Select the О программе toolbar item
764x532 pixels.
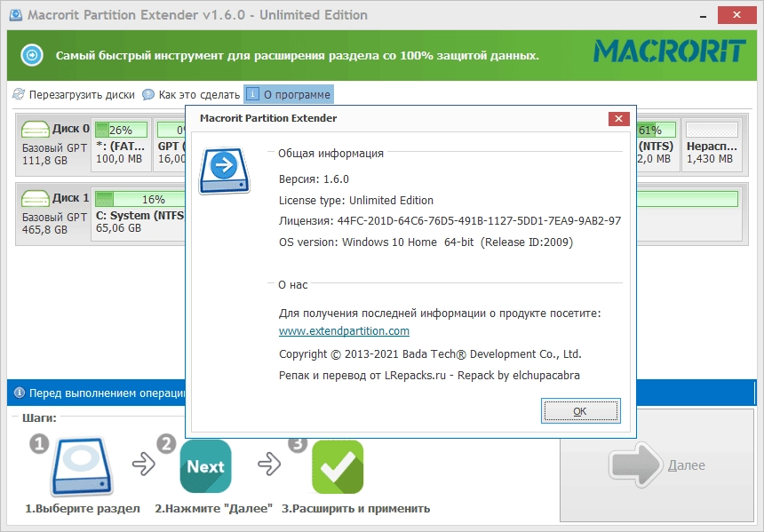point(289,94)
